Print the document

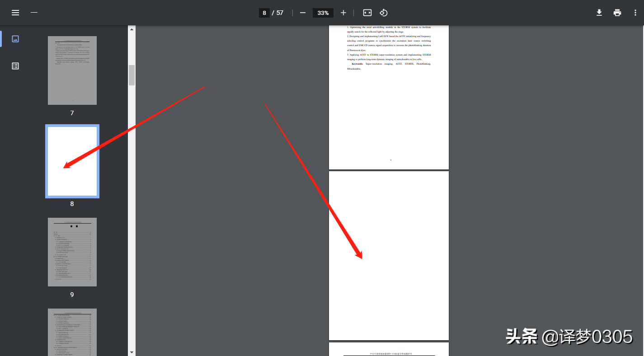pos(617,13)
